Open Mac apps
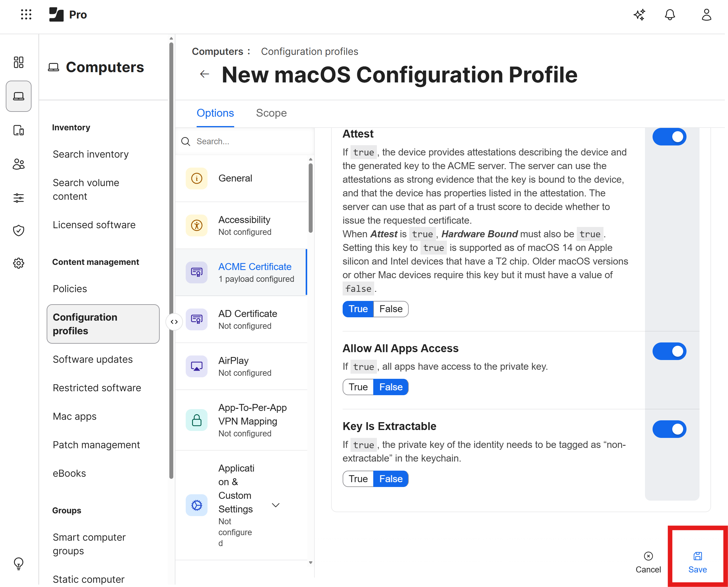This screenshot has height=587, width=728. 75,417
